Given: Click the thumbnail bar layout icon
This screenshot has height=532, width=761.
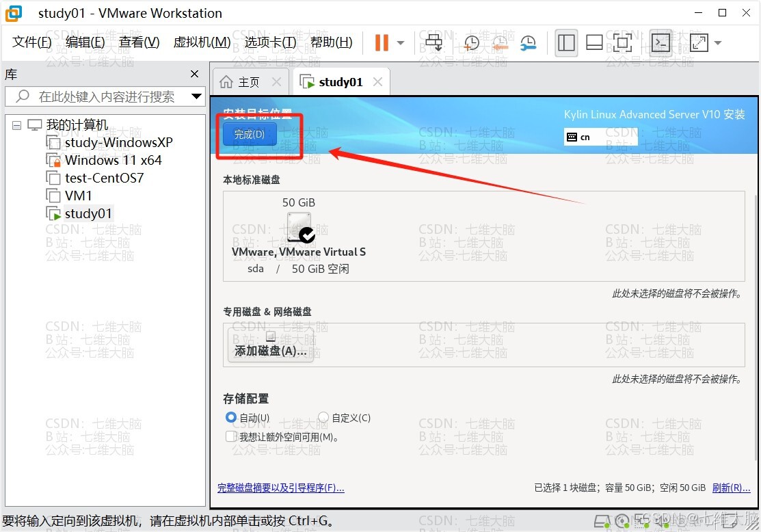Looking at the screenshot, I should point(594,42).
